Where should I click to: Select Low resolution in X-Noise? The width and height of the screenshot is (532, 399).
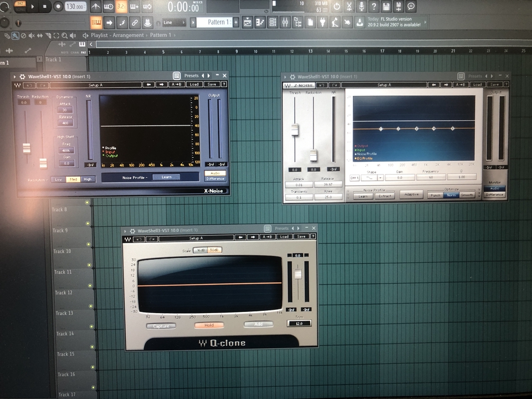(58, 180)
